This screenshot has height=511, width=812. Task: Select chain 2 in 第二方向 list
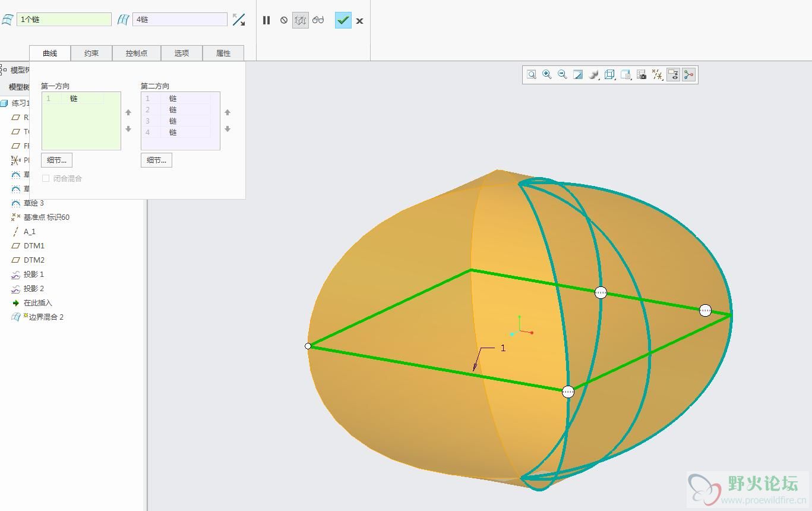point(176,110)
